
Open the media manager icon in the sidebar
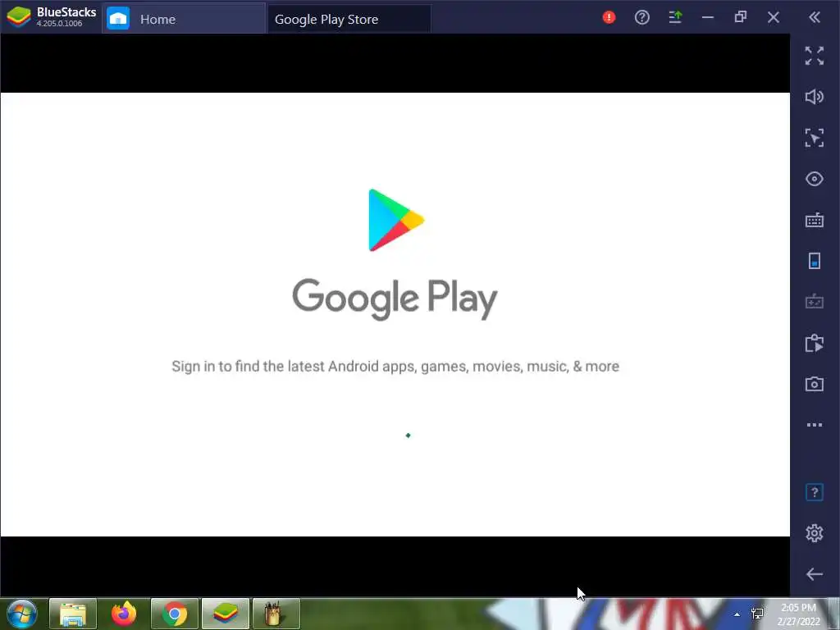coord(815,343)
